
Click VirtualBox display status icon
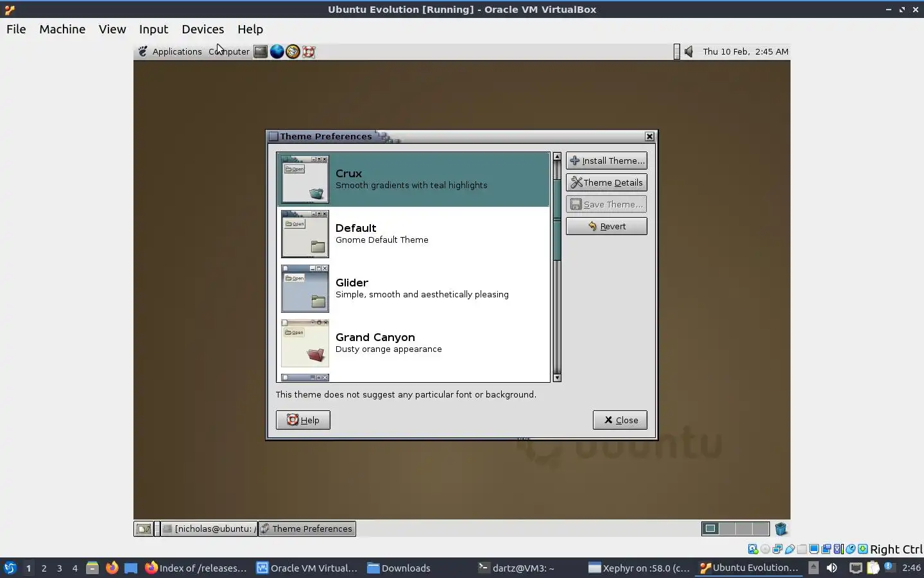click(814, 549)
